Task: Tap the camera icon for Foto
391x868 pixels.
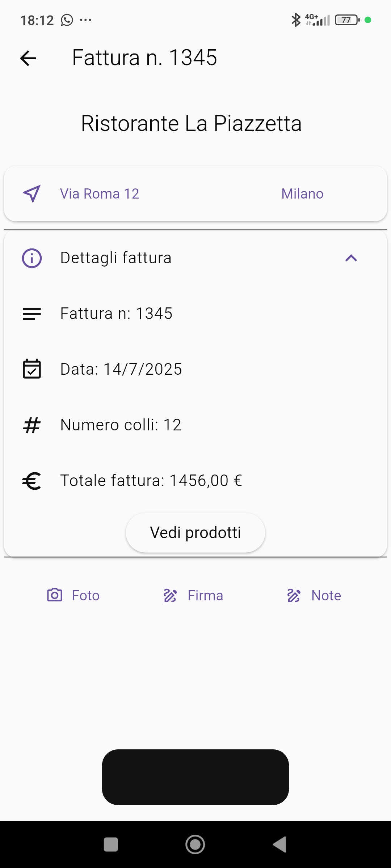Action: tap(55, 595)
